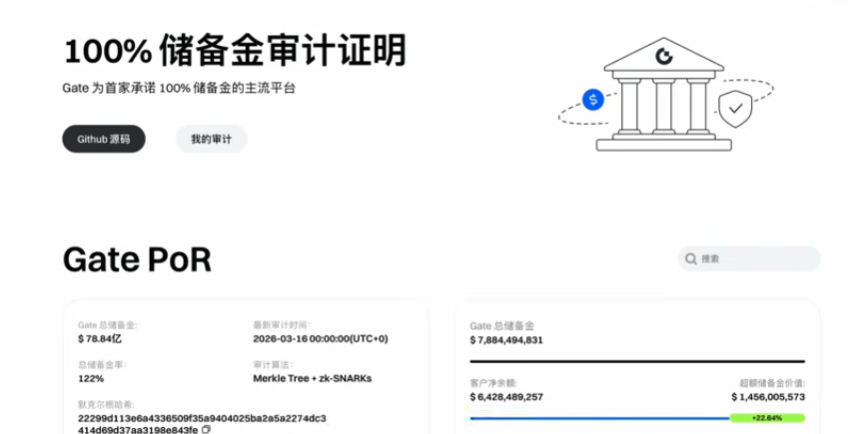
Task: Select the value '$ 78.84亿'
Action: pyautogui.click(x=100, y=339)
